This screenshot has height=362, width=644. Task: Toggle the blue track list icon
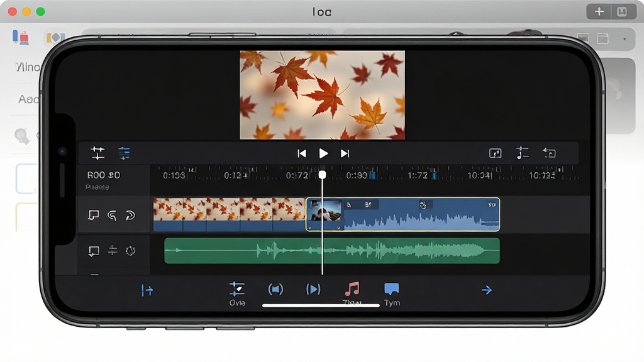[124, 153]
